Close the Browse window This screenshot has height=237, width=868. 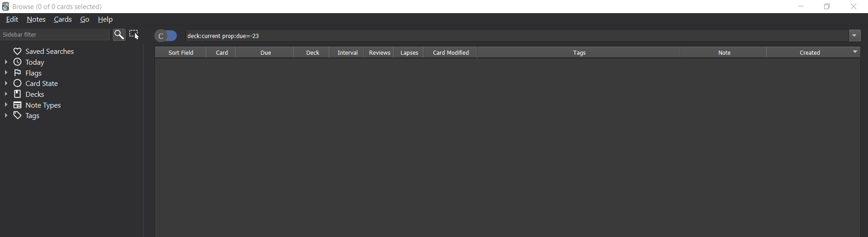pyautogui.click(x=854, y=6)
